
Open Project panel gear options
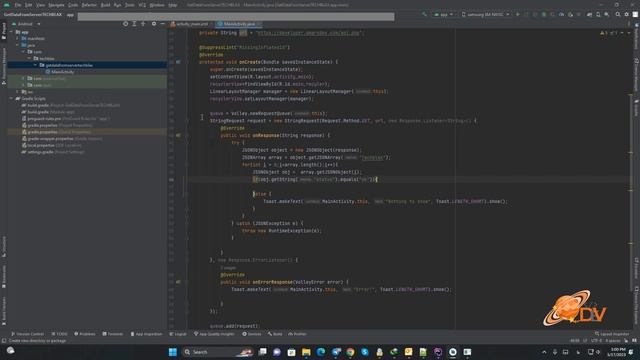(154, 24)
